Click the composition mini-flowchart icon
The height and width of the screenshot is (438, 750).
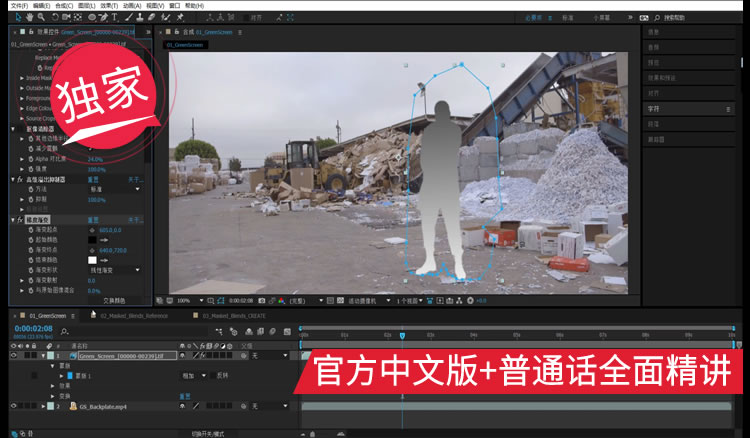tap(219, 331)
